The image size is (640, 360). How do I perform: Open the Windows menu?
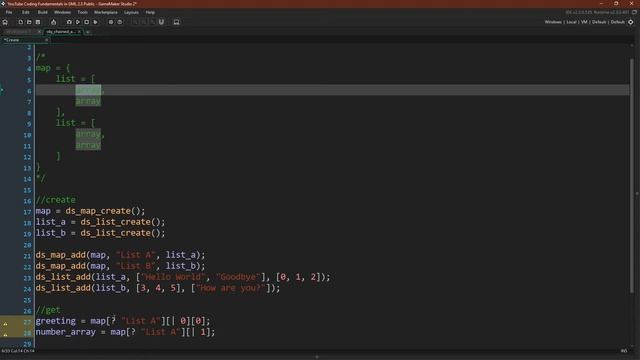pyautogui.click(x=62, y=12)
